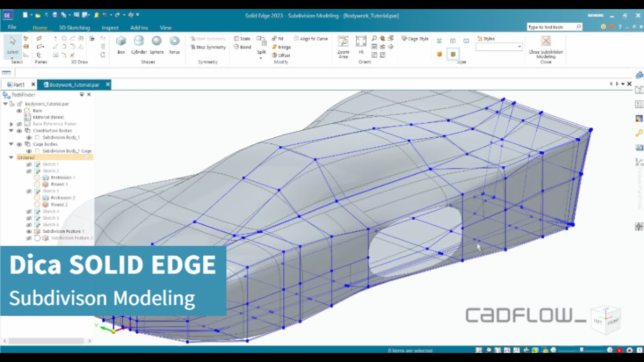Click the Fit view tool

tap(361, 45)
